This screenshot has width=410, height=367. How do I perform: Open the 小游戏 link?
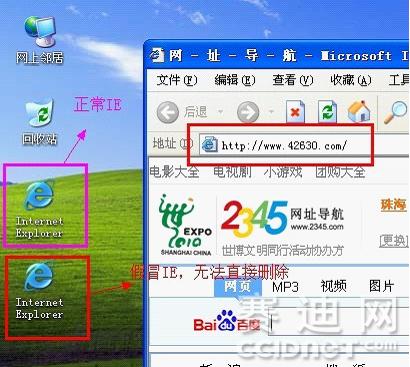[x=283, y=172]
